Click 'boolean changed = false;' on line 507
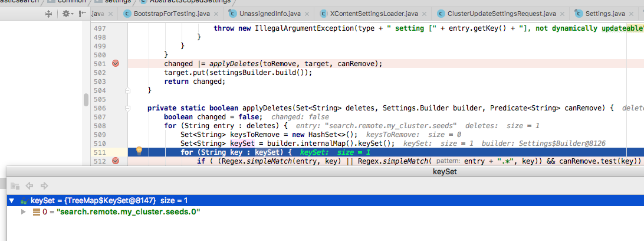The width and height of the screenshot is (644, 241). click(x=213, y=117)
